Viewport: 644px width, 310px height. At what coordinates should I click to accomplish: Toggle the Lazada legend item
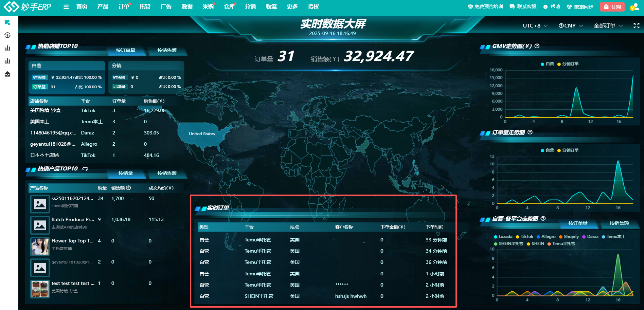coord(503,237)
